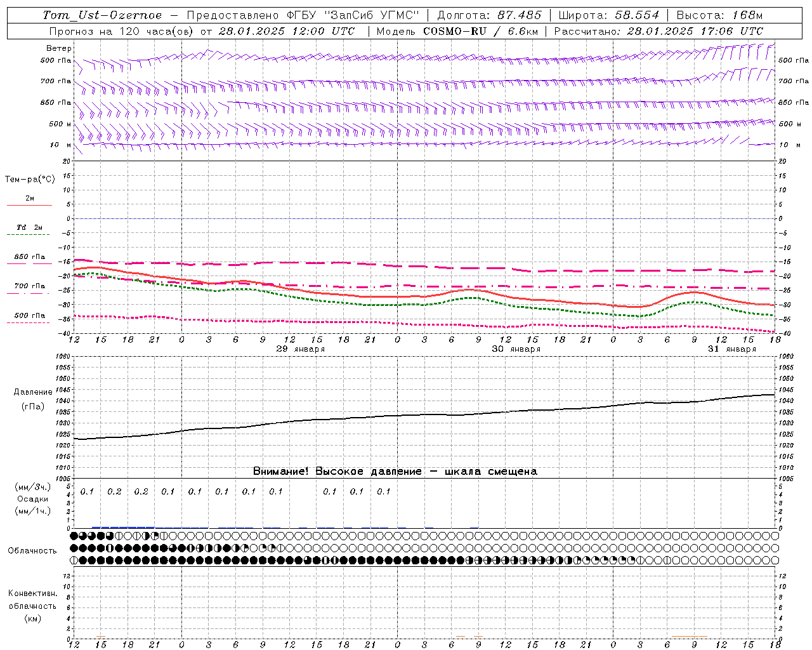Click the longest orange convective cloud bar
The image size is (812, 650).
pyautogui.click(x=689, y=637)
